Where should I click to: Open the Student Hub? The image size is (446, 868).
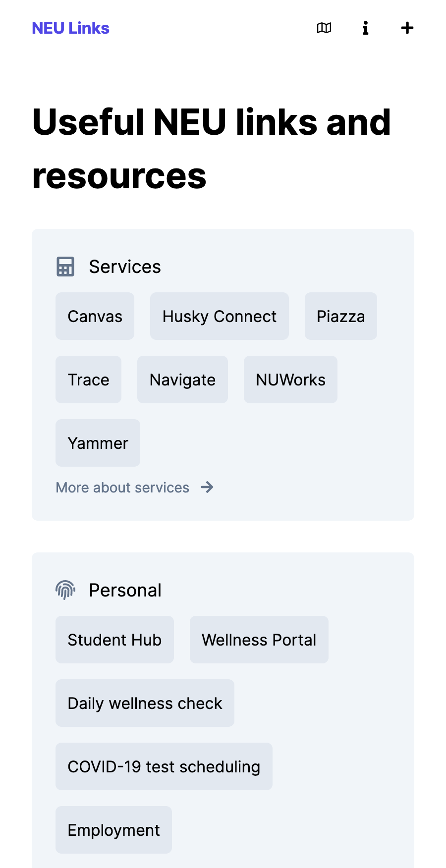(x=115, y=640)
